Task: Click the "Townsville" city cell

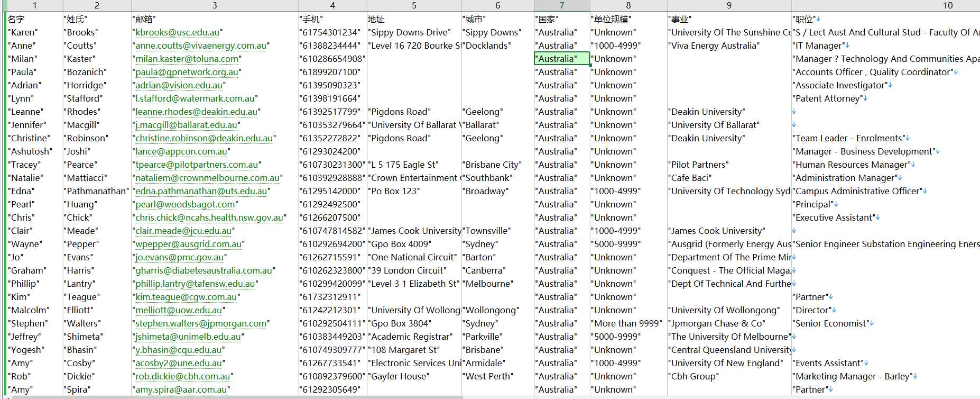Action: pyautogui.click(x=498, y=231)
